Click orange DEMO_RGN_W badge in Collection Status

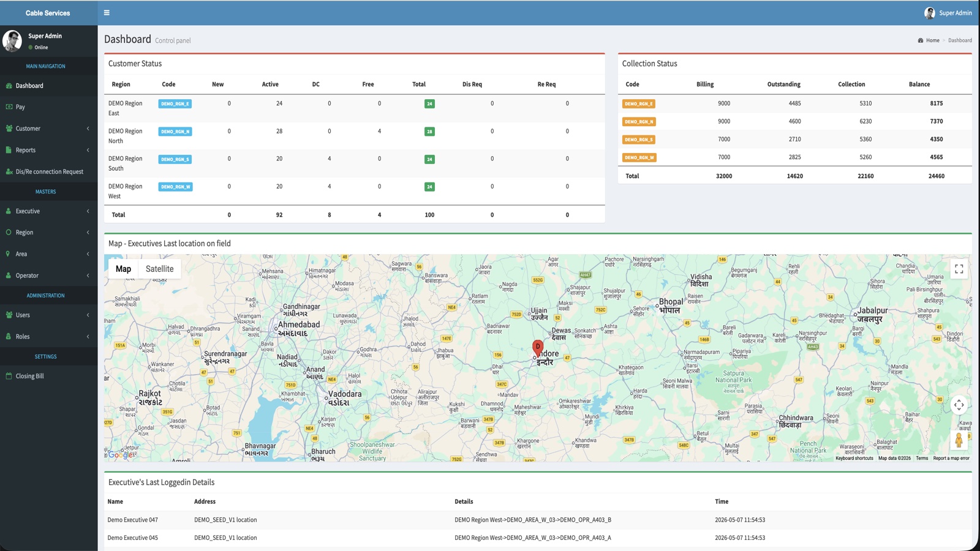click(x=639, y=157)
